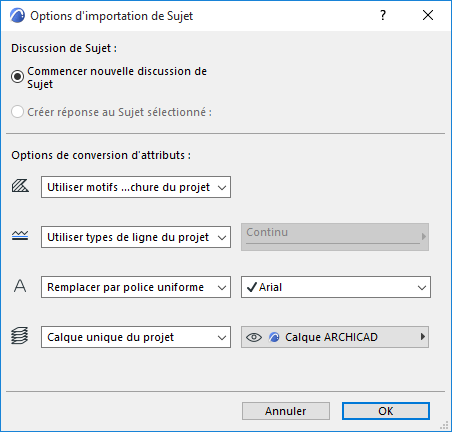Click the font letter A icon

pos(20,286)
